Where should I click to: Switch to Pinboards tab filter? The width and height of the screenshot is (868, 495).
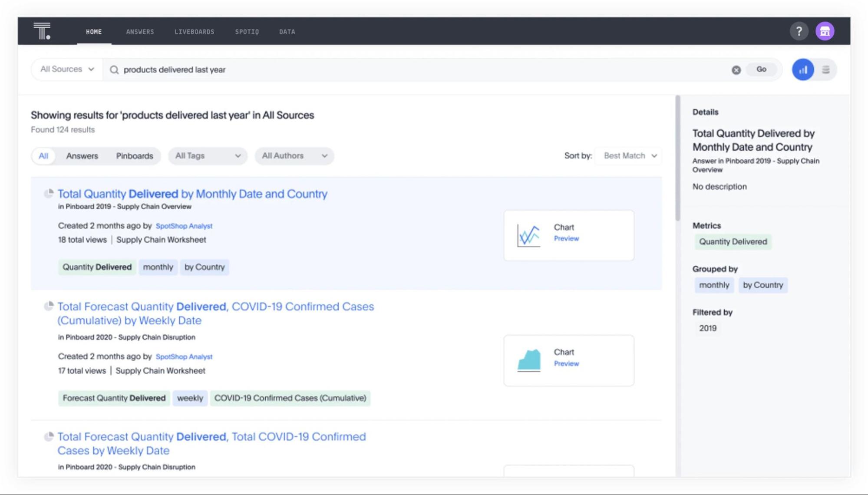[134, 155]
